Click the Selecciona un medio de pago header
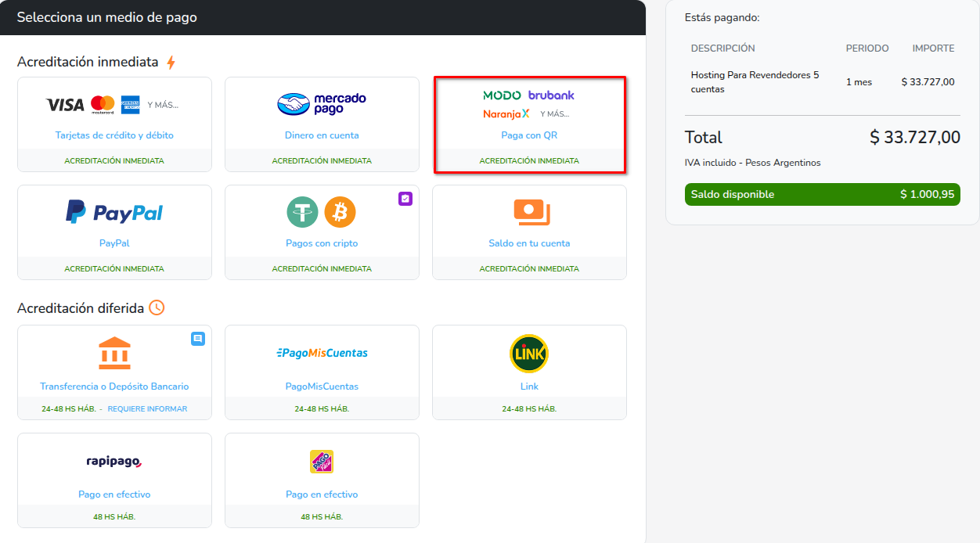The height and width of the screenshot is (543, 980). click(107, 16)
